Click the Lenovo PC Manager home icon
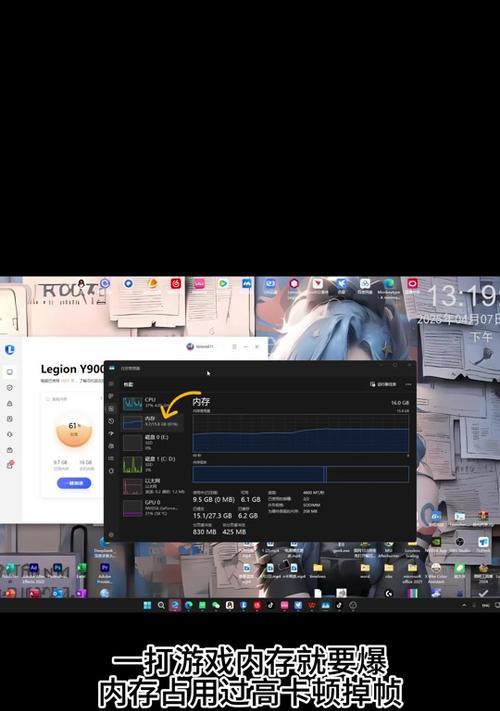This screenshot has width=500, height=711. pyautogui.click(x=10, y=372)
